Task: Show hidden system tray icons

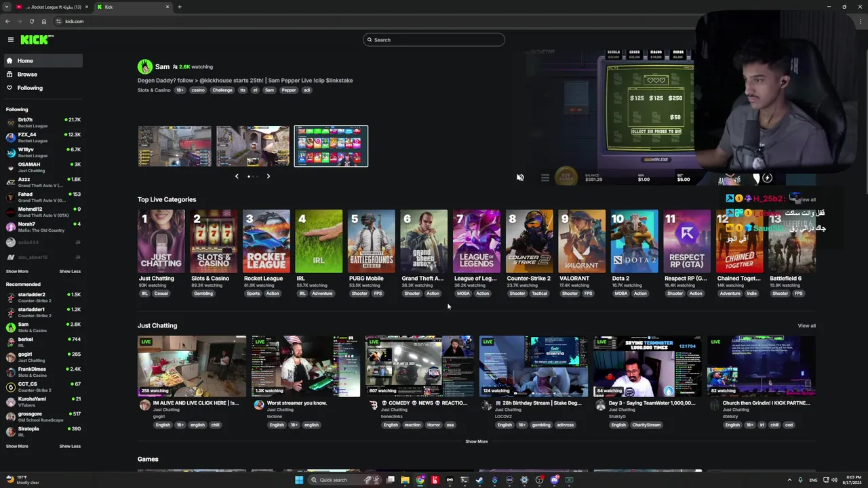Action: (x=789, y=480)
